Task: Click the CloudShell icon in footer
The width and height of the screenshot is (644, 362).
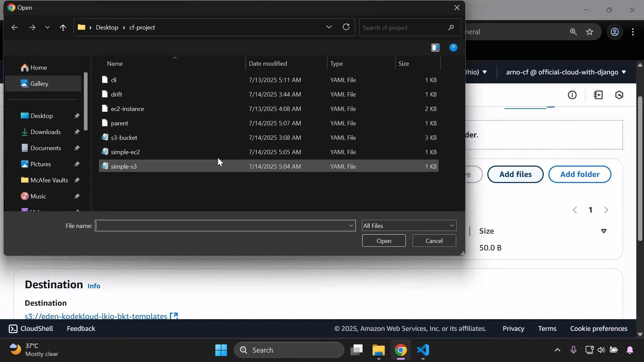Action: click(13, 329)
